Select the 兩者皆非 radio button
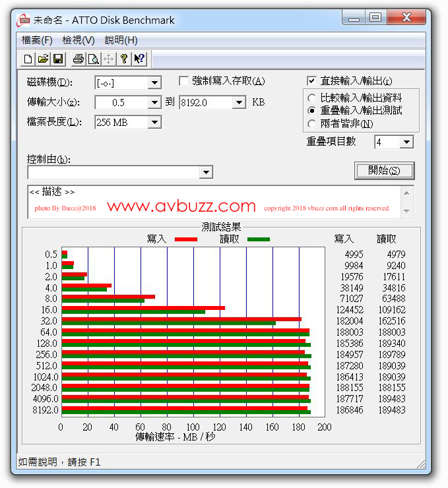The image size is (448, 488). 311,124
